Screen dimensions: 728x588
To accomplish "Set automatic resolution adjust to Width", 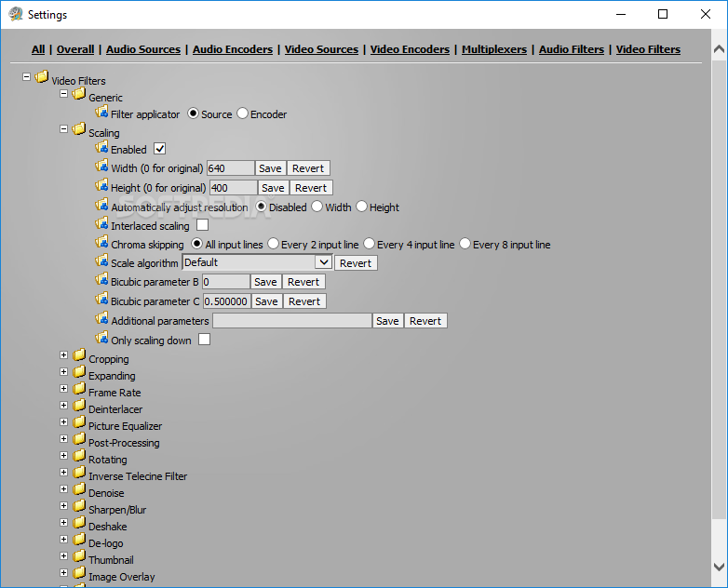I will (317, 206).
